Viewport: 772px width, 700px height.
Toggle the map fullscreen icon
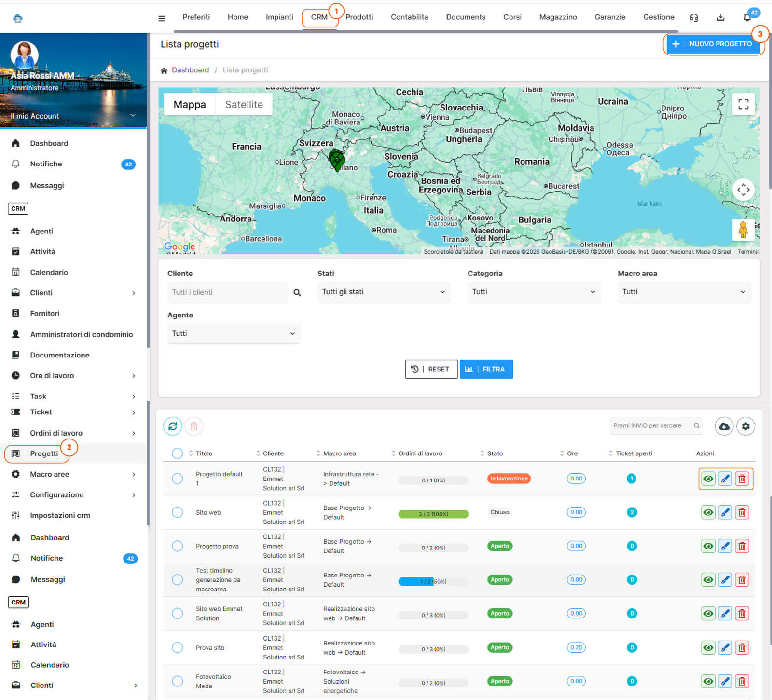pyautogui.click(x=743, y=104)
